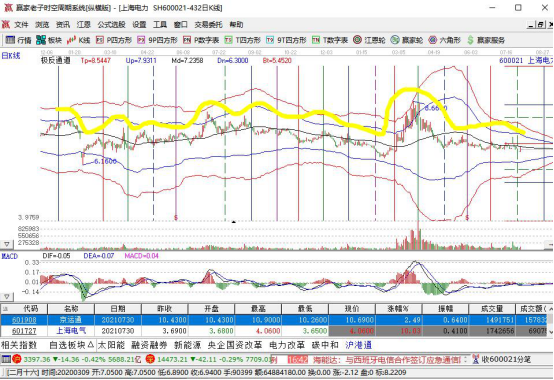The image size is (554, 380).
Task: Switch to the 相关指数 tab
Action: pyautogui.click(x=19, y=345)
